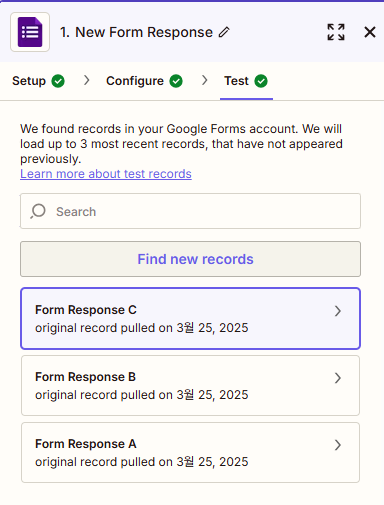Choose the Form Response A record

pyautogui.click(x=190, y=452)
